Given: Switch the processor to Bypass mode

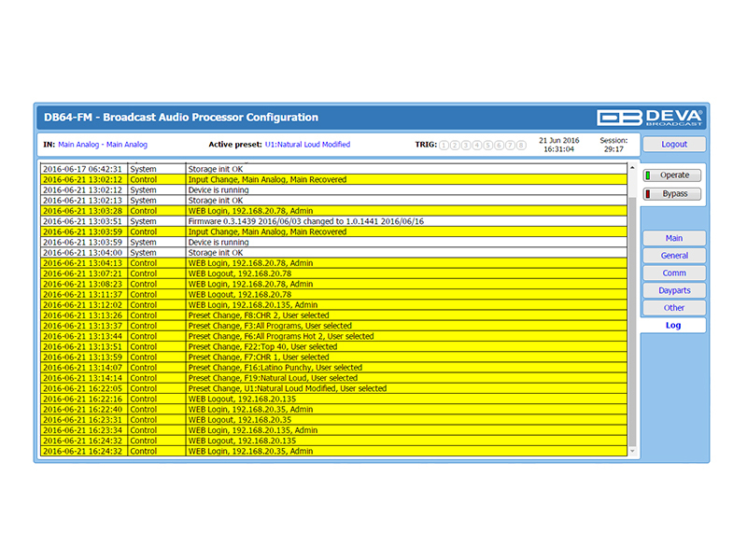Looking at the screenshot, I should tap(672, 194).
